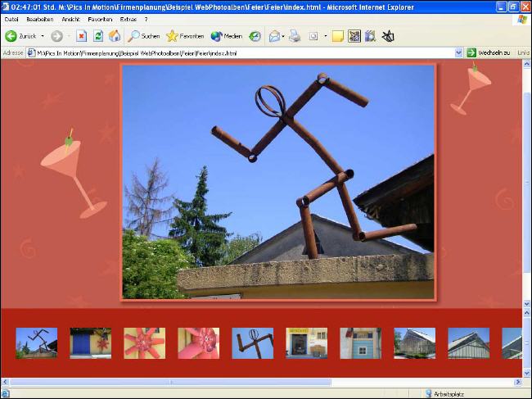Click the printer icon in toolbar
The height and width of the screenshot is (399, 532).
[294, 36]
